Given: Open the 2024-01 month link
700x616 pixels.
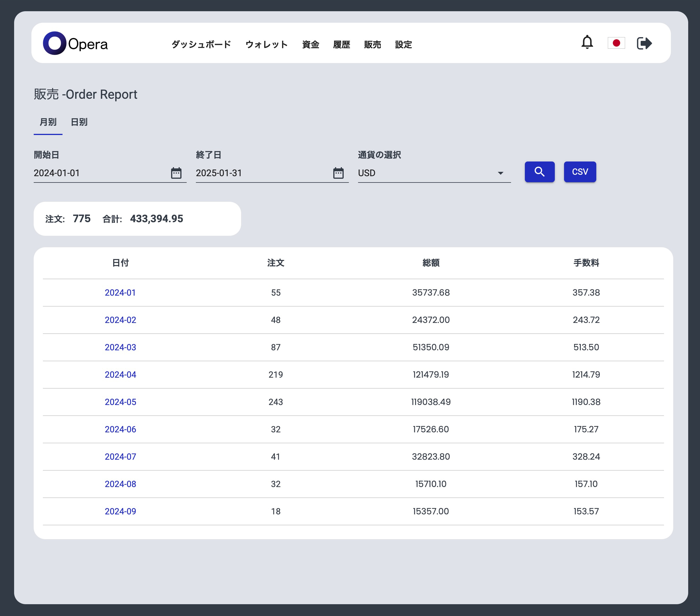Looking at the screenshot, I should coord(120,292).
